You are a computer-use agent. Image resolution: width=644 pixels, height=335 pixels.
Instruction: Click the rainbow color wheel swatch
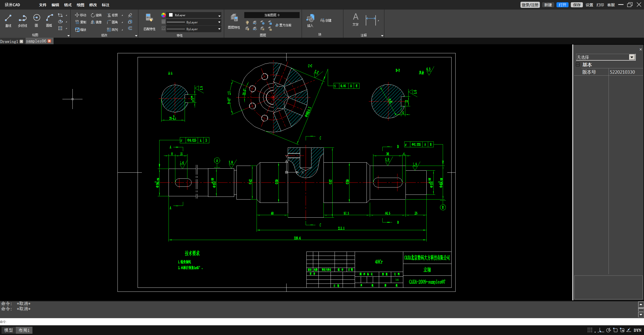[164, 15]
